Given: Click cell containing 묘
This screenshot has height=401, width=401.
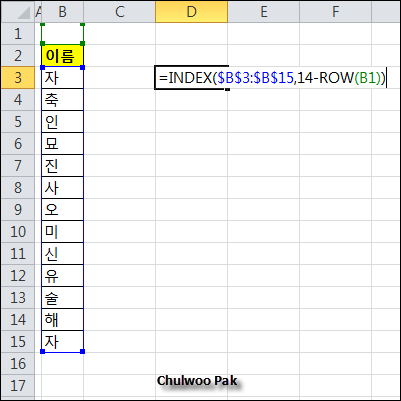Looking at the screenshot, I should click(62, 144).
